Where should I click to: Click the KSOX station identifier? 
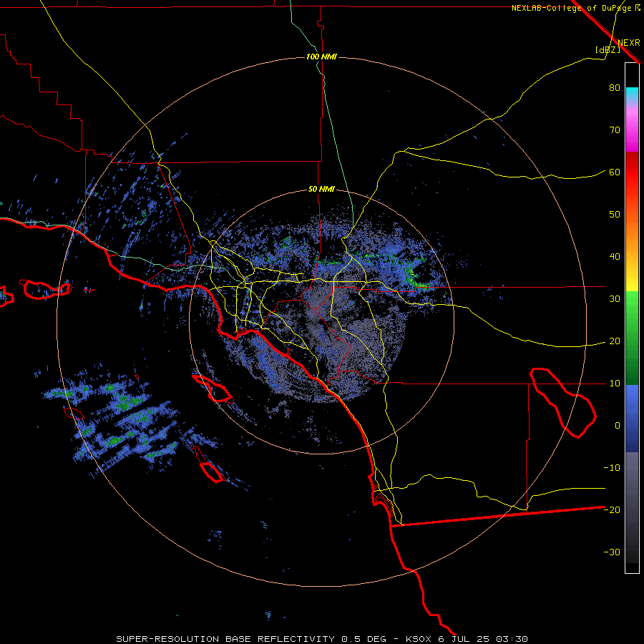pos(419,639)
